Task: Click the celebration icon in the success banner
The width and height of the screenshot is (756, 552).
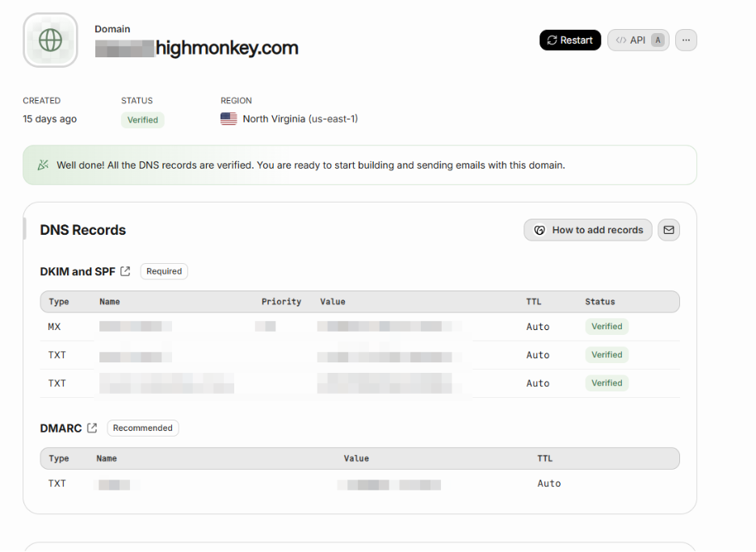Action: click(x=42, y=165)
